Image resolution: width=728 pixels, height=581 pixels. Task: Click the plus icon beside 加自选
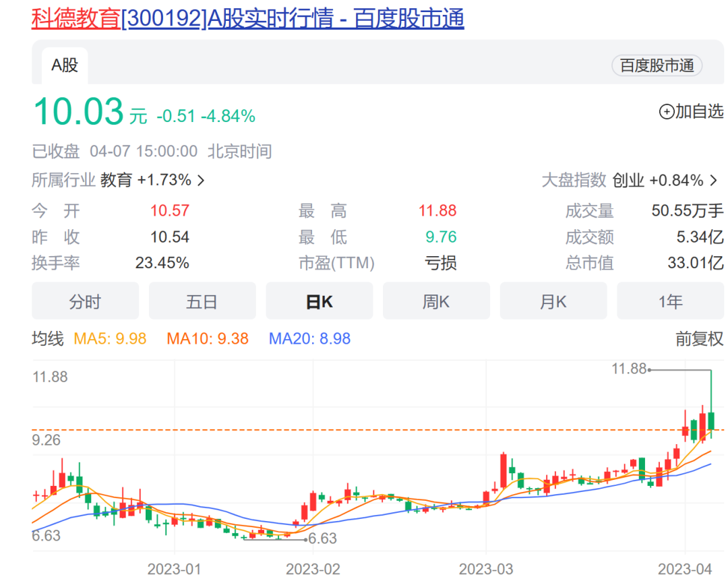point(667,111)
